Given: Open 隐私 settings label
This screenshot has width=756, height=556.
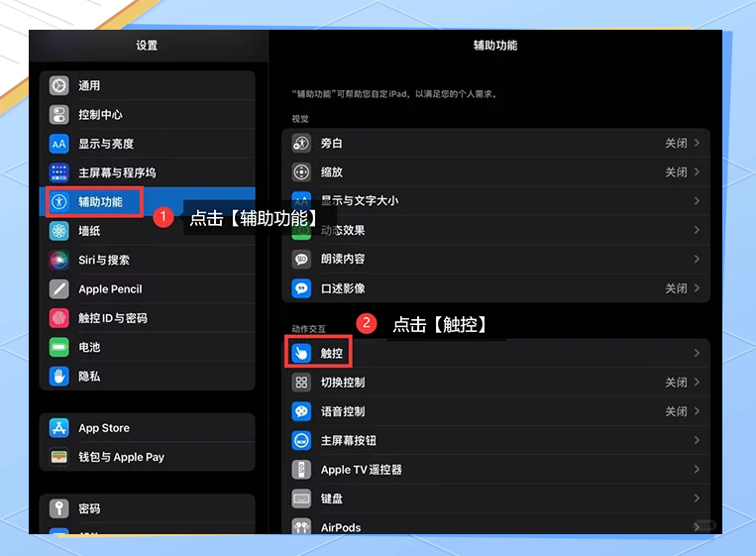Looking at the screenshot, I should coord(89,377).
